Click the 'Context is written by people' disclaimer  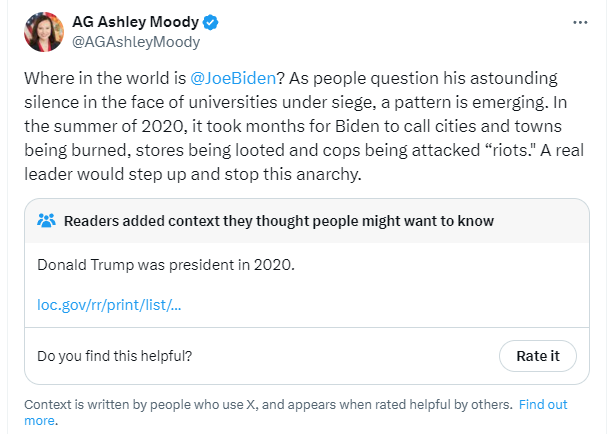(x=268, y=405)
